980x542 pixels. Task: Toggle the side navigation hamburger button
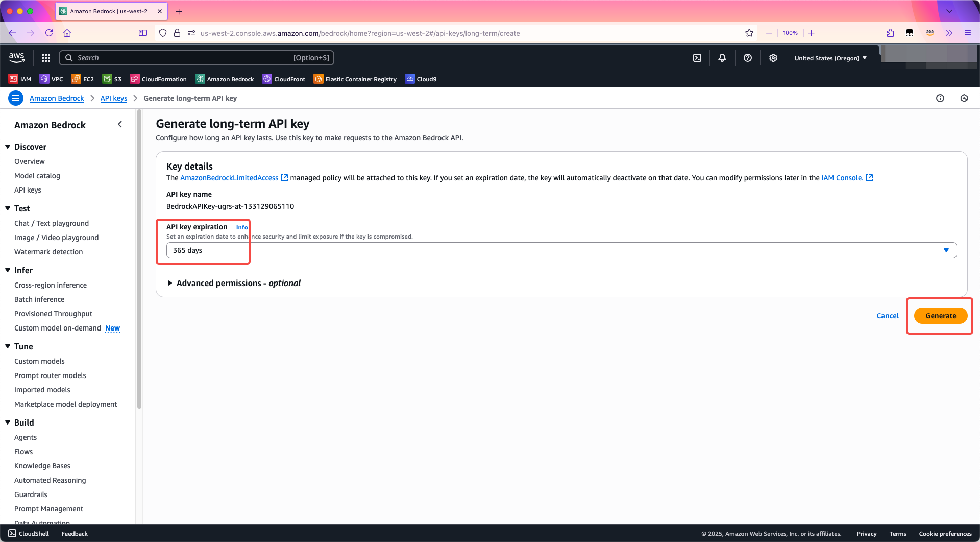(x=16, y=98)
